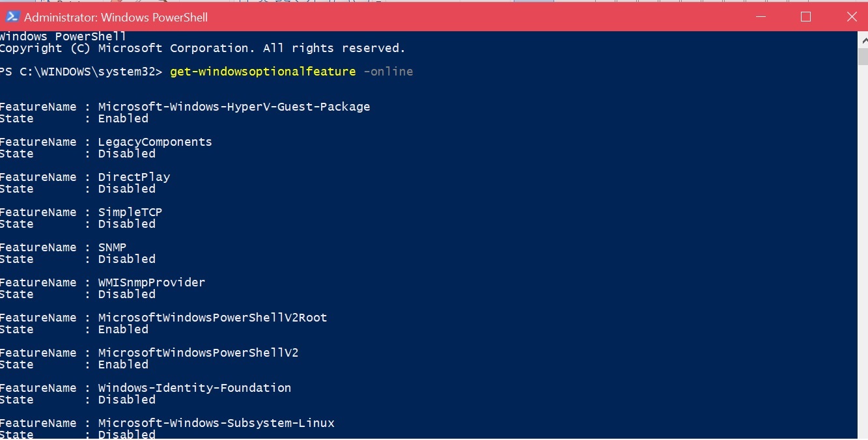Click the PS C:\WINDOWS\system32> prompt
Viewport: 868px width, 440px height.
pyautogui.click(x=81, y=72)
